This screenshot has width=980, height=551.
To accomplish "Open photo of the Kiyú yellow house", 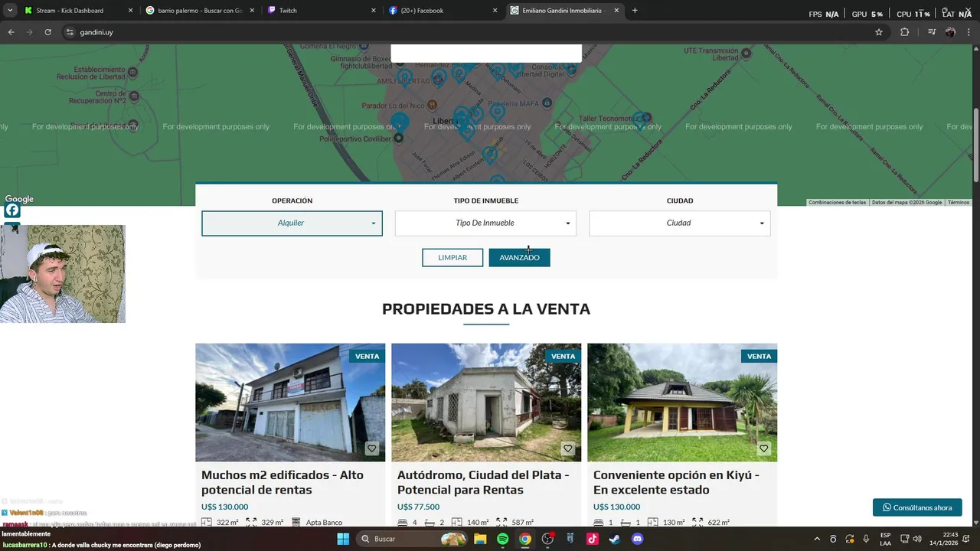I will pyautogui.click(x=682, y=403).
